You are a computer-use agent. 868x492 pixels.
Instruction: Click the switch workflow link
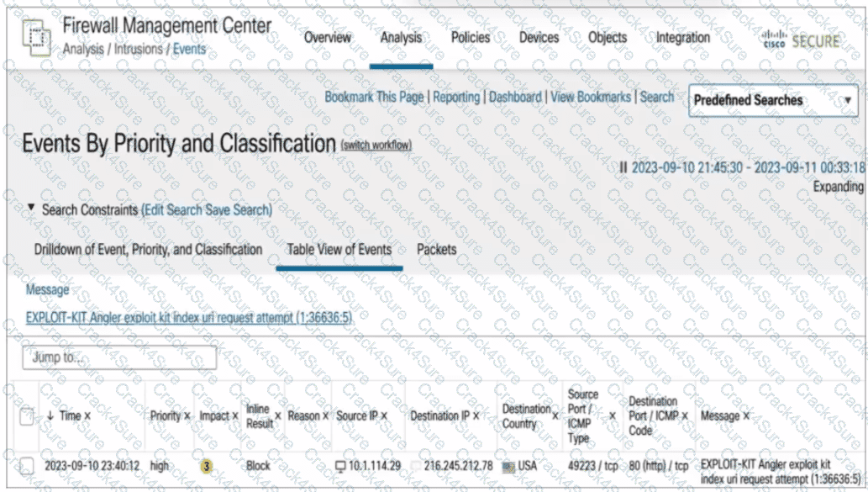coord(376,145)
